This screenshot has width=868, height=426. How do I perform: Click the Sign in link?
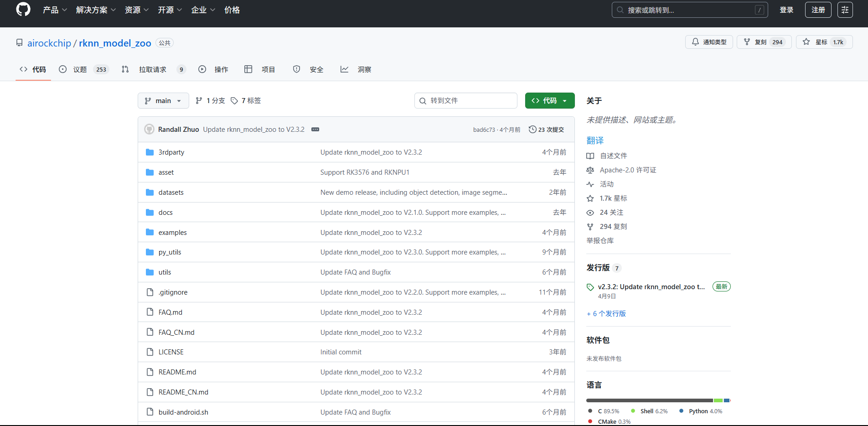tap(786, 10)
